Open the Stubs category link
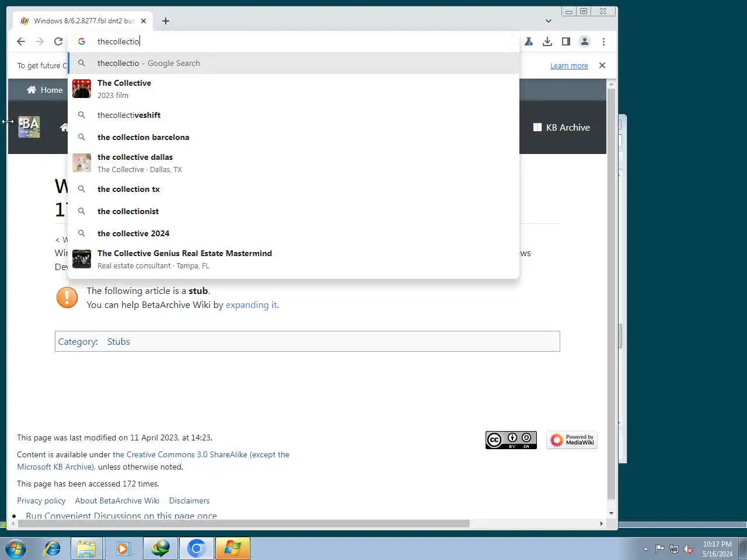The width and height of the screenshot is (747, 560). 118,342
